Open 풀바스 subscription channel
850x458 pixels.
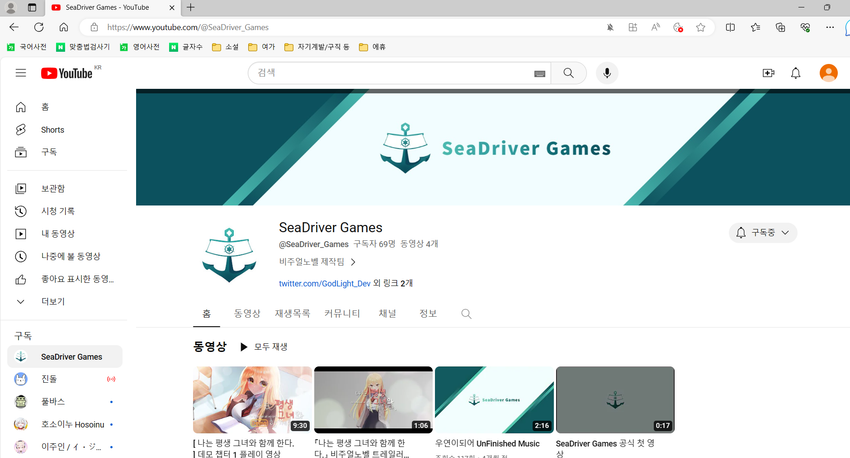pyautogui.click(x=65, y=402)
